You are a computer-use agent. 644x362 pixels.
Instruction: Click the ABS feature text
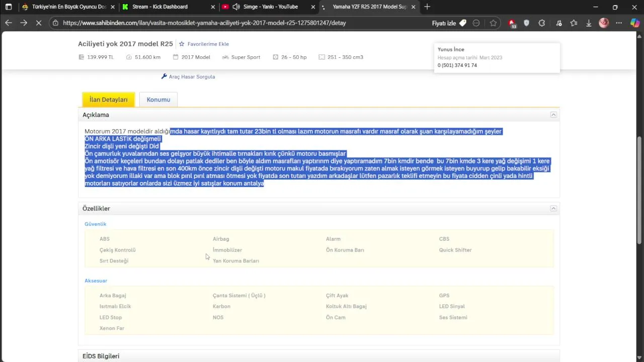[x=105, y=239]
